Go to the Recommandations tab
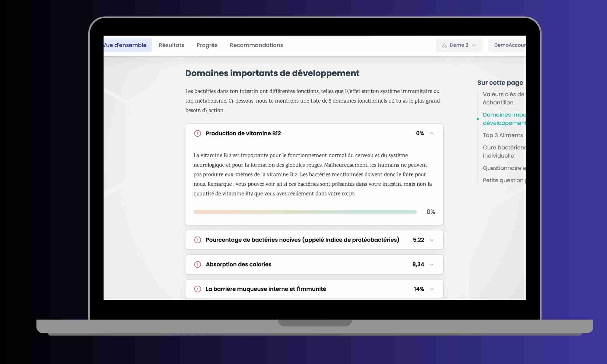 pyautogui.click(x=256, y=45)
